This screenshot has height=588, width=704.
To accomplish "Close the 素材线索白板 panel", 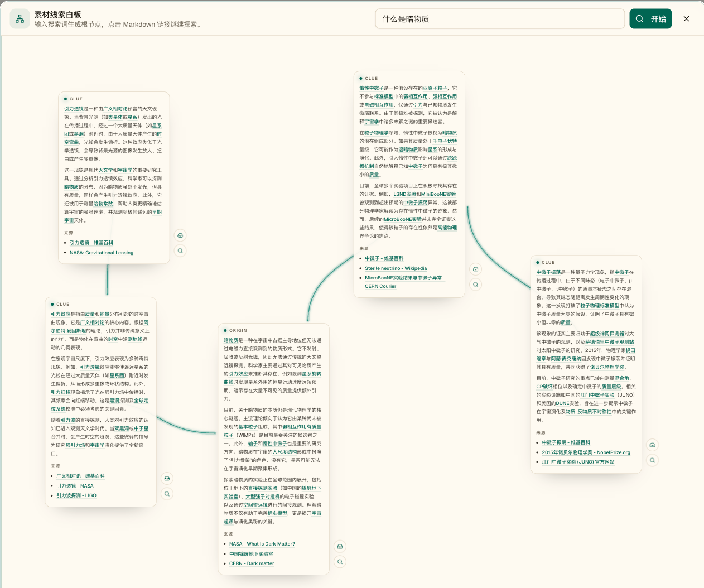I will 687,19.
